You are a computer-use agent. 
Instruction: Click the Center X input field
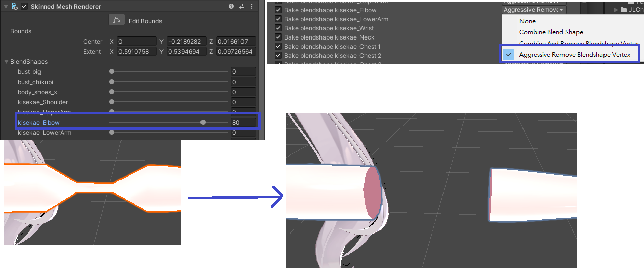137,42
